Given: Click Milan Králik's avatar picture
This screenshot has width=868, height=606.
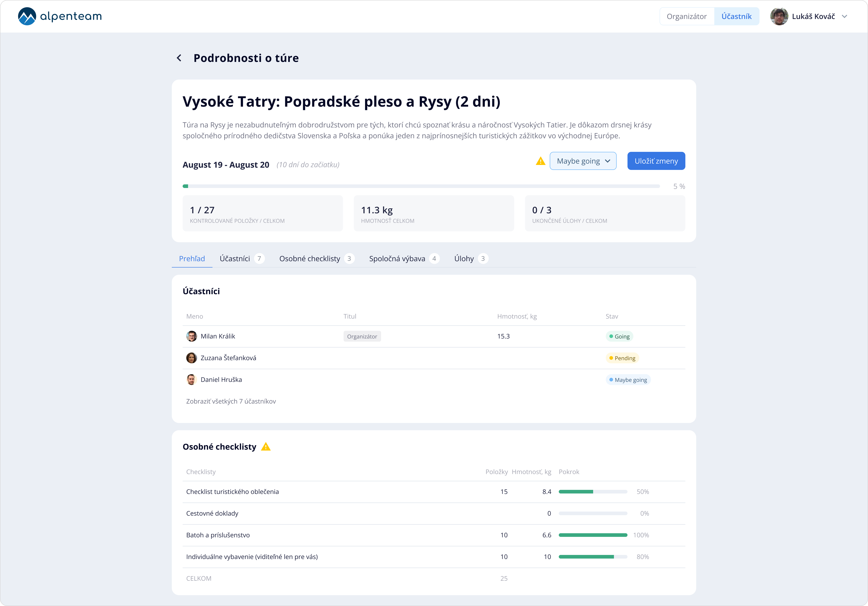Looking at the screenshot, I should tap(191, 336).
